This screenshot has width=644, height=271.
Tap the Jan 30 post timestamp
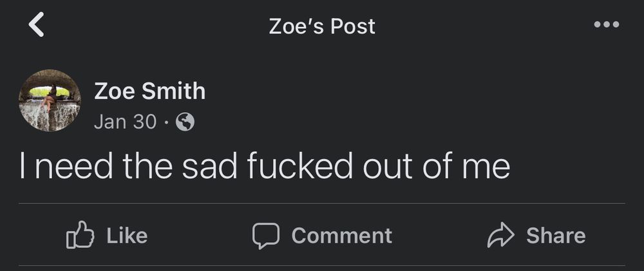point(126,122)
